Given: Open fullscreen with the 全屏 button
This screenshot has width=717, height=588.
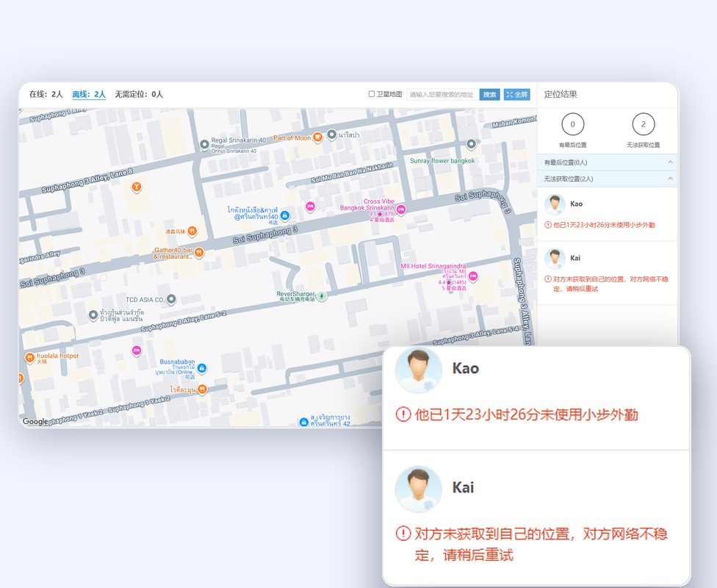Looking at the screenshot, I should coord(516,94).
